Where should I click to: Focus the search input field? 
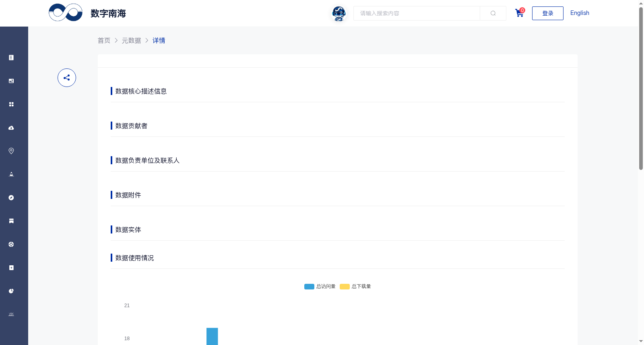coord(417,13)
